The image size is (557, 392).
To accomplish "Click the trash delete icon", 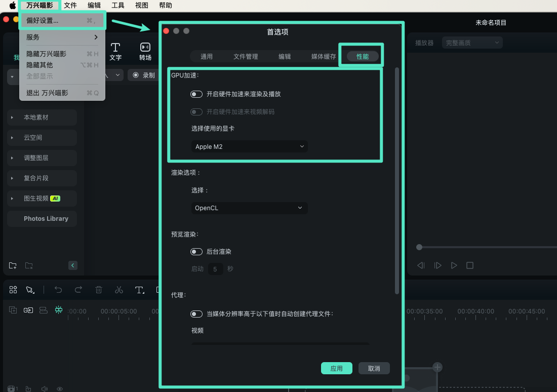I will pos(99,290).
